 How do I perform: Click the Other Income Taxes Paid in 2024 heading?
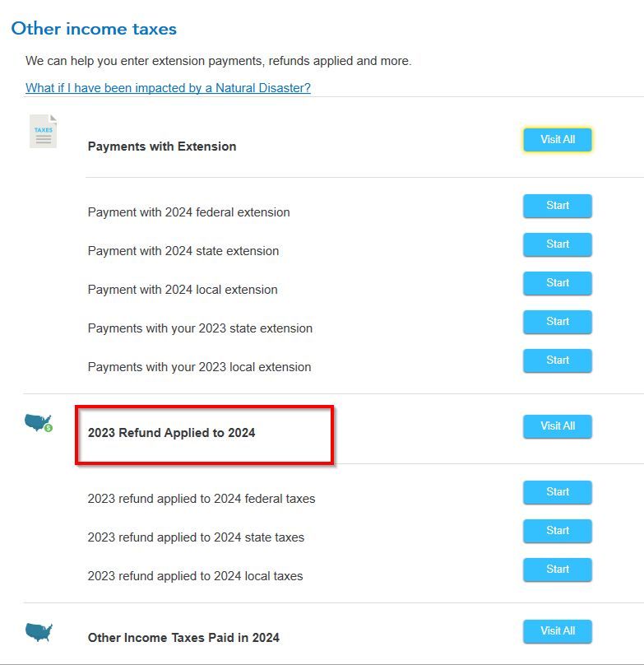point(183,638)
